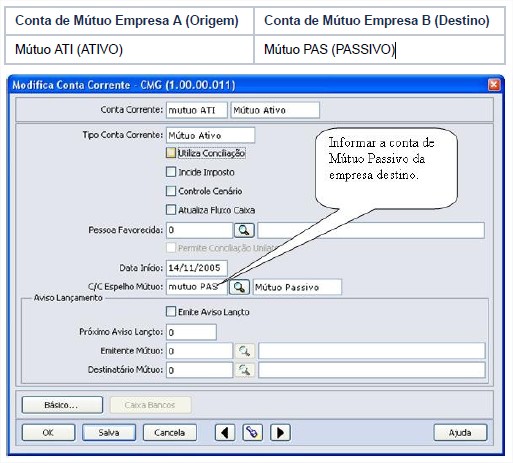The image size is (513, 463).
Task: Click the 'Mútuo ATI (ATIVO)' table cell
Action: click(x=129, y=49)
